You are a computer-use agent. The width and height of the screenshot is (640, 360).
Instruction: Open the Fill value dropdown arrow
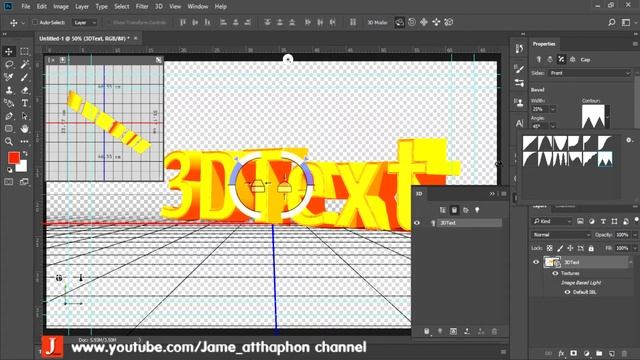click(634, 248)
